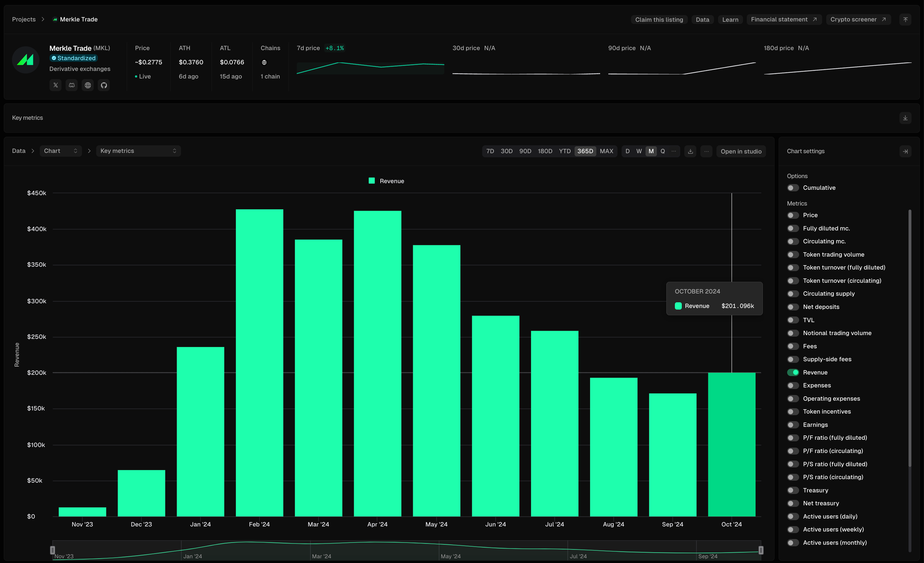Select the 90D time range
Viewport: 924px width, 563px height.
(525, 151)
